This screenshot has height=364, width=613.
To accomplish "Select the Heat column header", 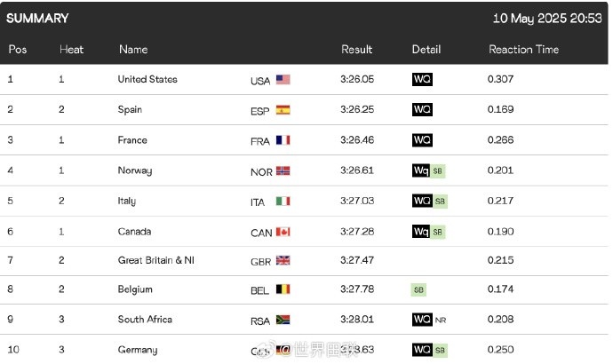I will 71,50.
